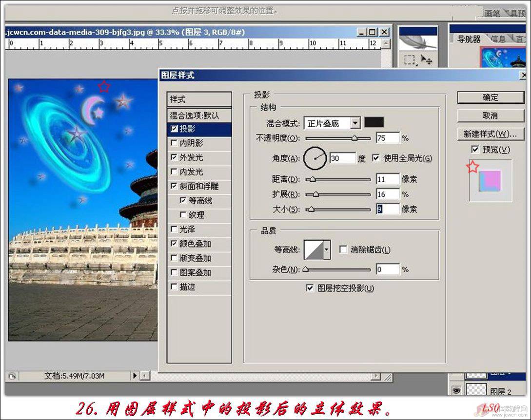This screenshot has width=531, height=420.
Task: Toggle 使用全局光 checkbox
Action: 376,158
